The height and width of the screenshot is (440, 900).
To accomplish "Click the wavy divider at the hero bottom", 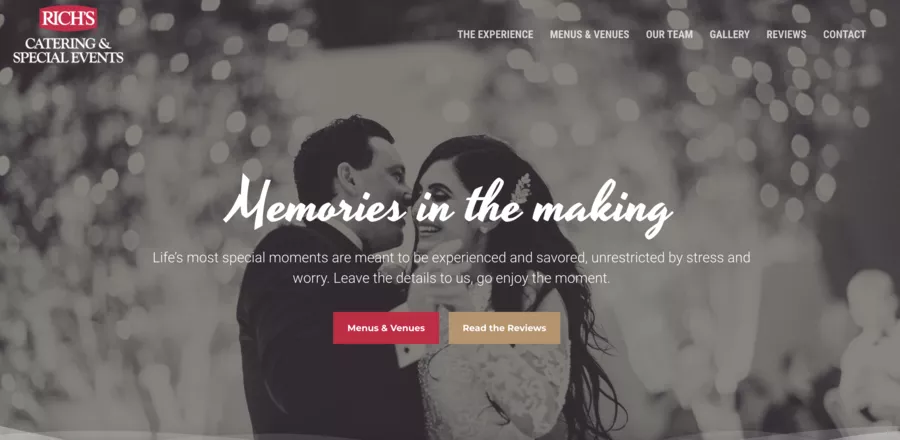I will (450, 434).
